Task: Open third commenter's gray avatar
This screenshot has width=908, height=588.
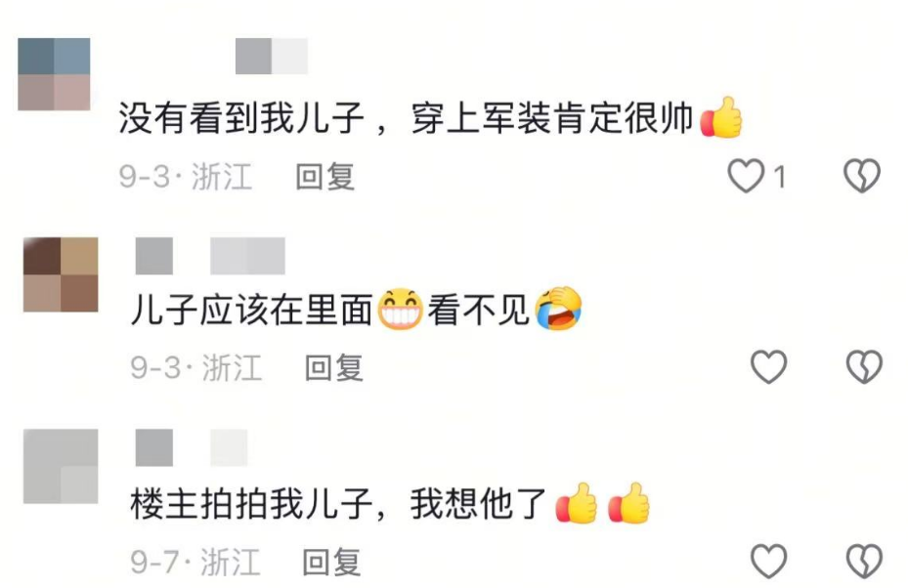Action: pos(61,466)
